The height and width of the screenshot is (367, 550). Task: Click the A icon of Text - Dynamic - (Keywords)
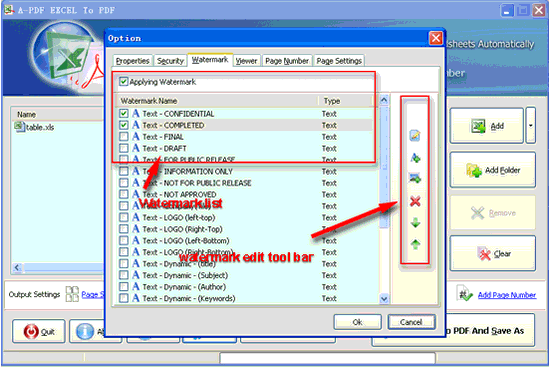(x=136, y=298)
